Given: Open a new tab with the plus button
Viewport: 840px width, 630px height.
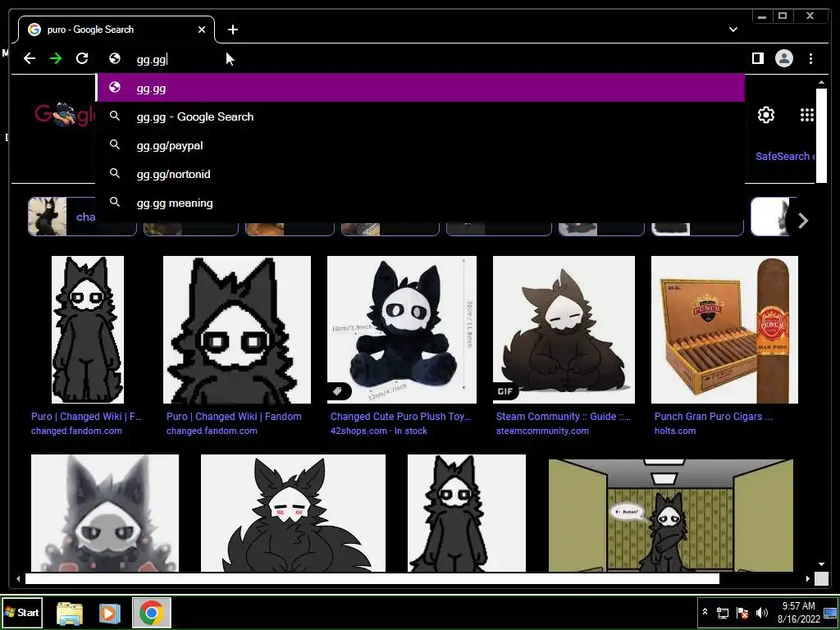Looking at the screenshot, I should click(x=232, y=30).
